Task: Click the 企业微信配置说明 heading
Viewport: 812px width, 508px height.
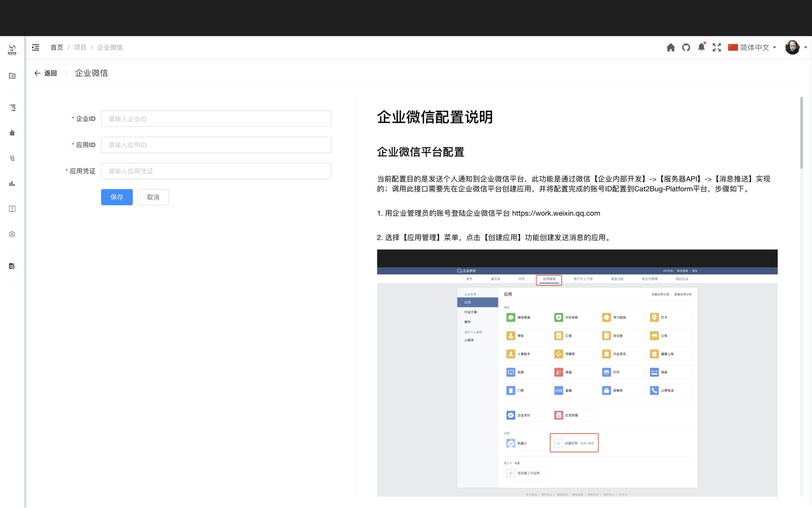Action: coord(435,117)
